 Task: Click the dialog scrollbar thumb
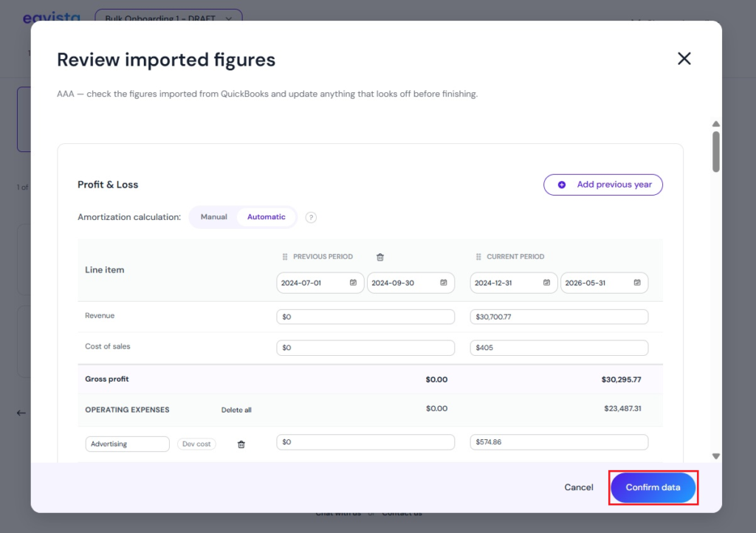coord(716,151)
